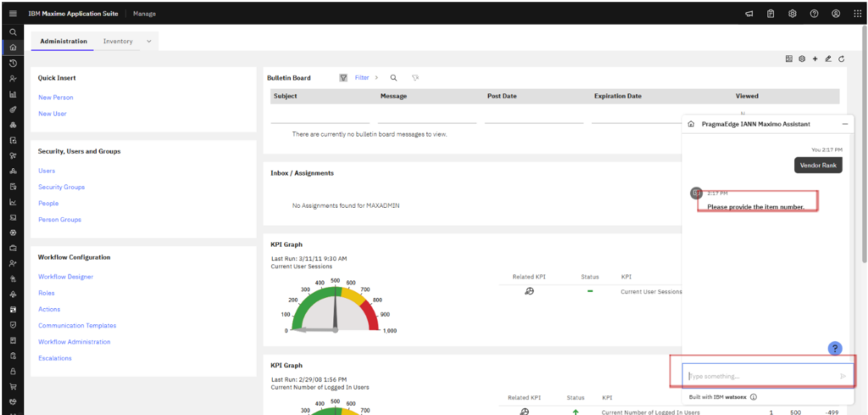Open Workflow Administration link
Image resolution: width=868 pixels, height=415 pixels.
tap(75, 342)
